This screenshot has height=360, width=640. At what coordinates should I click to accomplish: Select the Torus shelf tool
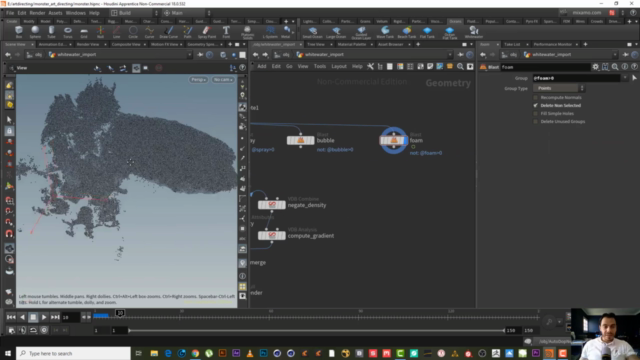click(68, 32)
